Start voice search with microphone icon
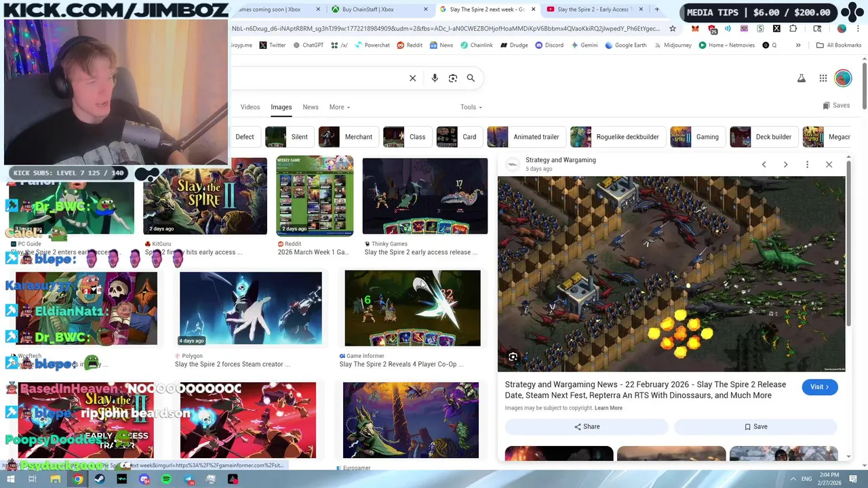 tap(435, 78)
